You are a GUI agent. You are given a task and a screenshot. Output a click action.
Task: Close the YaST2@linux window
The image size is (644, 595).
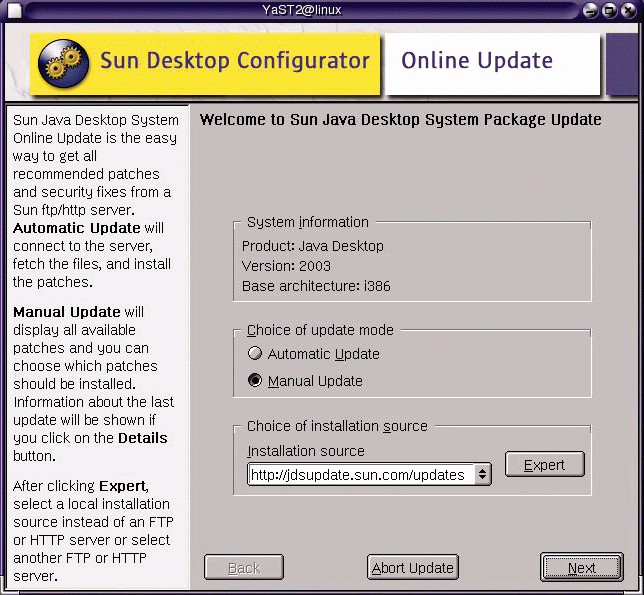pos(626,10)
